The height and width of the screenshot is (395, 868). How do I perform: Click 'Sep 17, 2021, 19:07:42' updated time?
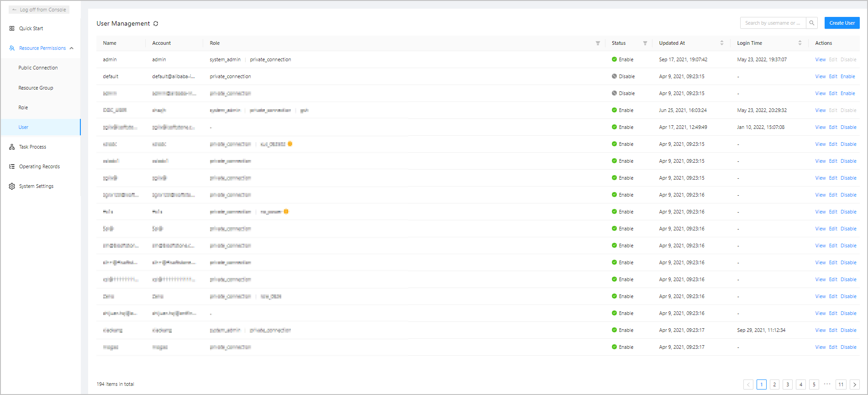[x=683, y=59]
